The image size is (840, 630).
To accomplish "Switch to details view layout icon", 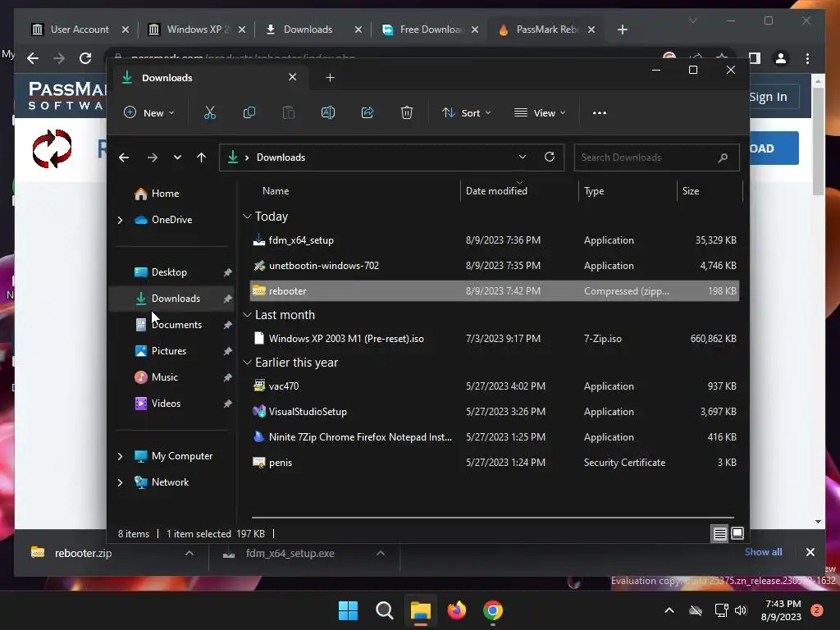I will click(719, 533).
